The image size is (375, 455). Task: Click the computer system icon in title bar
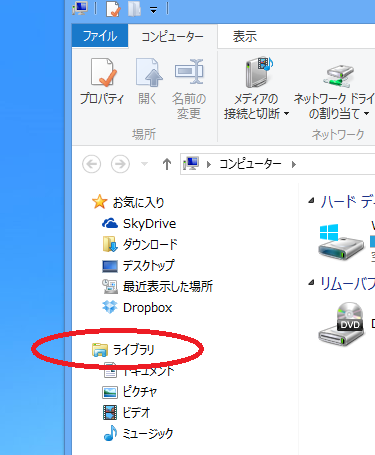pyautogui.click(x=80, y=8)
